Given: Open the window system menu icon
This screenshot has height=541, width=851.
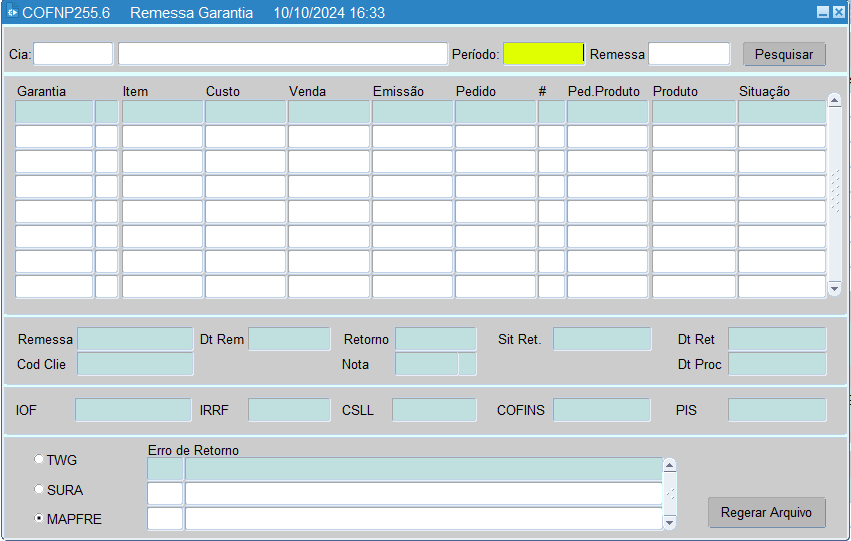Looking at the screenshot, I should point(13,13).
